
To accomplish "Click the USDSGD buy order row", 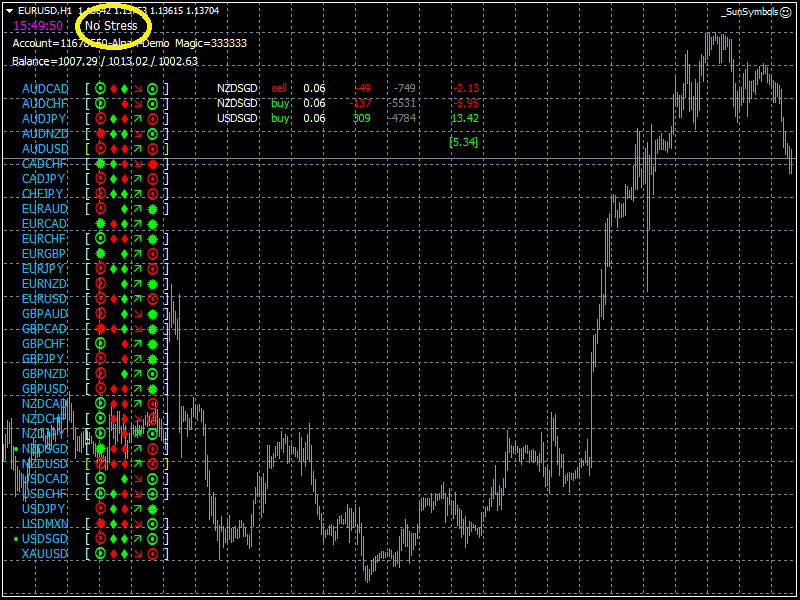I will (x=348, y=118).
